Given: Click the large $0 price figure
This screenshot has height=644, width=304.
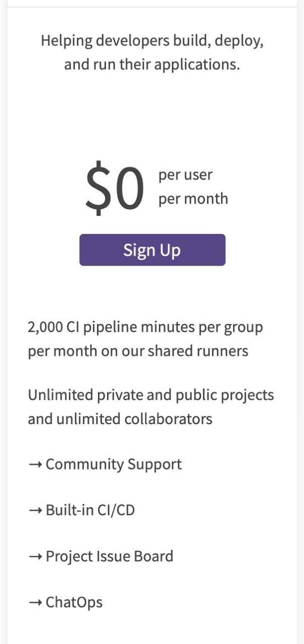Looking at the screenshot, I should click(115, 187).
